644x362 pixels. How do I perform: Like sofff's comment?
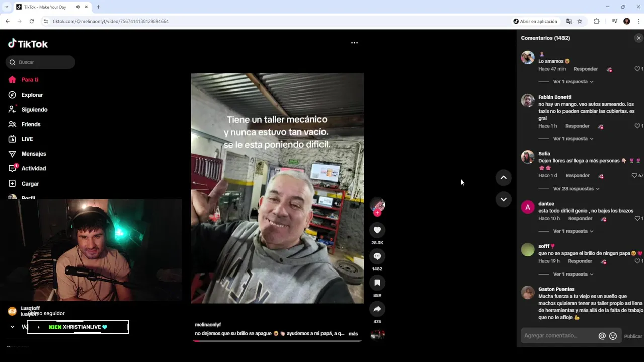pyautogui.click(x=637, y=261)
